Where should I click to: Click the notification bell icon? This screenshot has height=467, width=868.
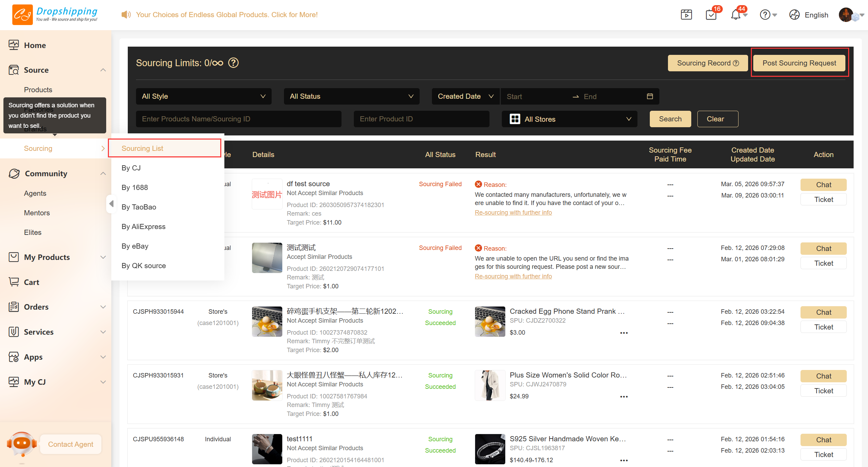tap(735, 15)
